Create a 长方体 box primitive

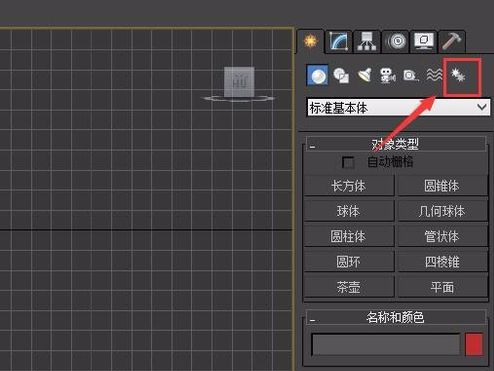(349, 186)
